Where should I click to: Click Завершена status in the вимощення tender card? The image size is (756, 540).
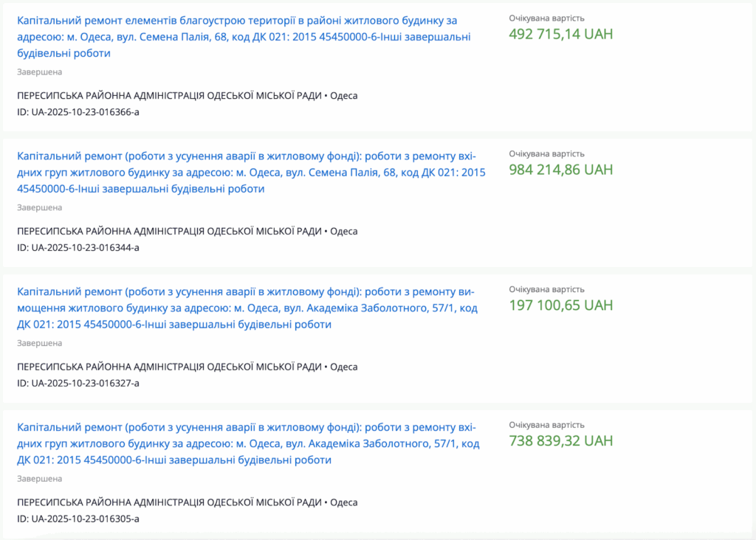point(39,343)
